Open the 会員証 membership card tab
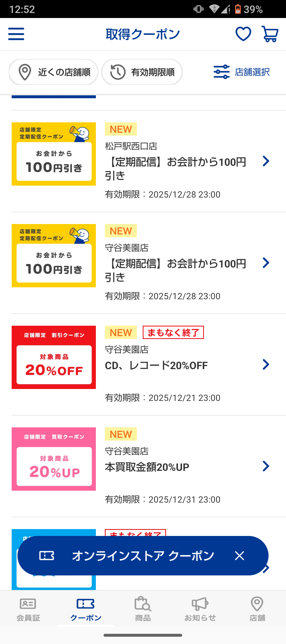 (x=28, y=609)
